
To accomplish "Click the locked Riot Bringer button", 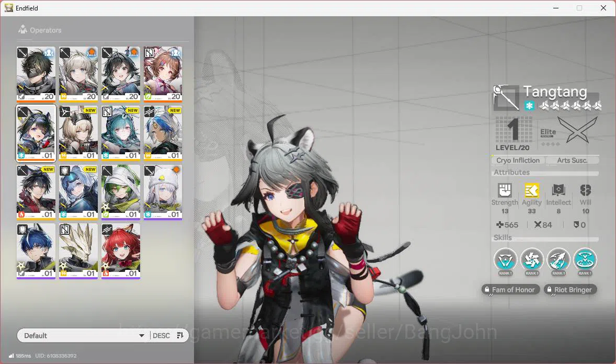I will pyautogui.click(x=571, y=290).
